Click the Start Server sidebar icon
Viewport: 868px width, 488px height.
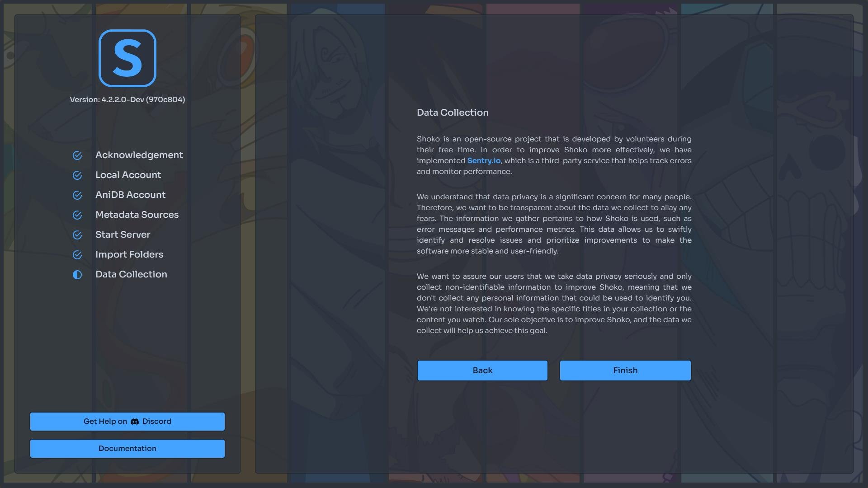tap(77, 235)
